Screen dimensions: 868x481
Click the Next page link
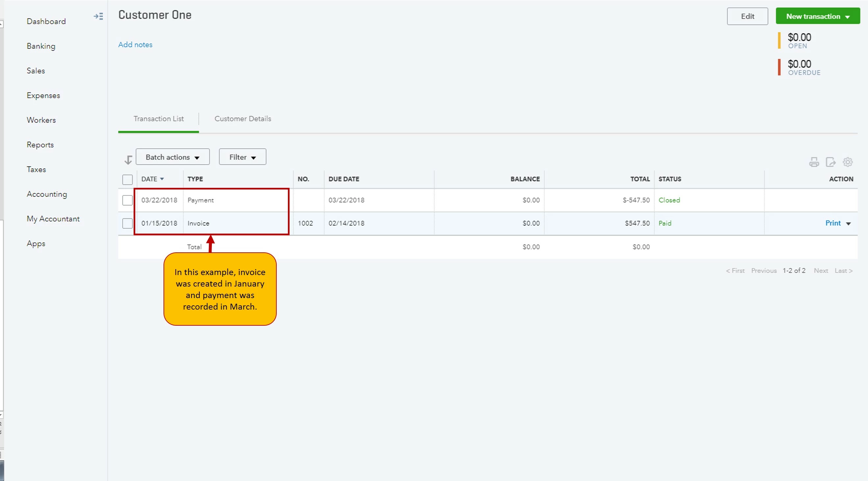tap(821, 270)
